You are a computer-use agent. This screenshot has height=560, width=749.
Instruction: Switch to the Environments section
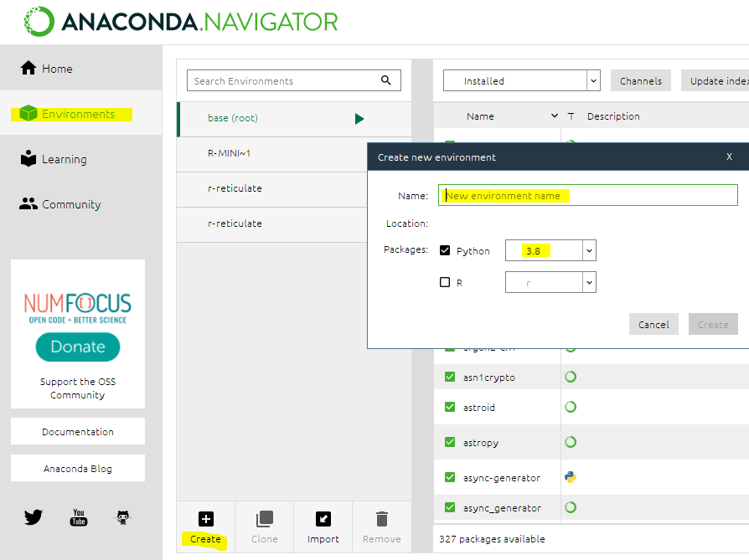pos(80,114)
